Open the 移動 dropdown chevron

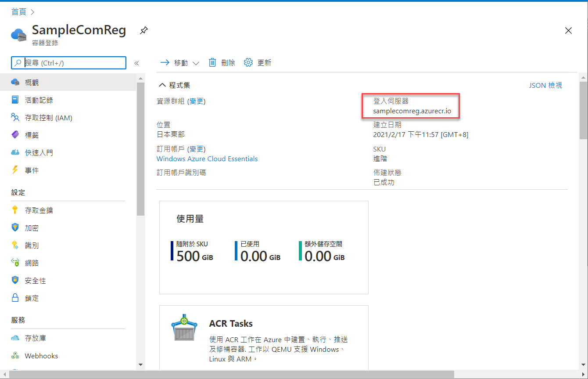point(196,63)
